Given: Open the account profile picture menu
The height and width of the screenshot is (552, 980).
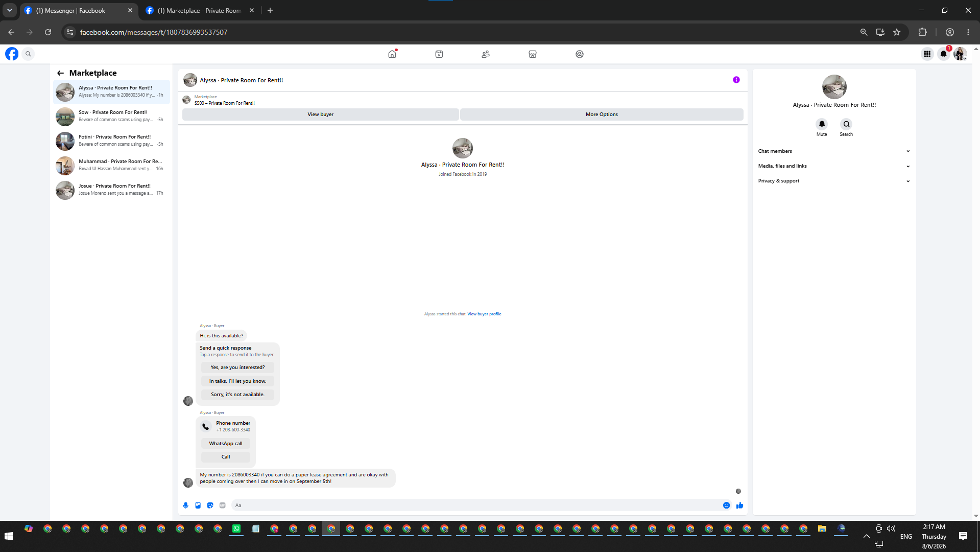Looking at the screenshot, I should point(960,54).
